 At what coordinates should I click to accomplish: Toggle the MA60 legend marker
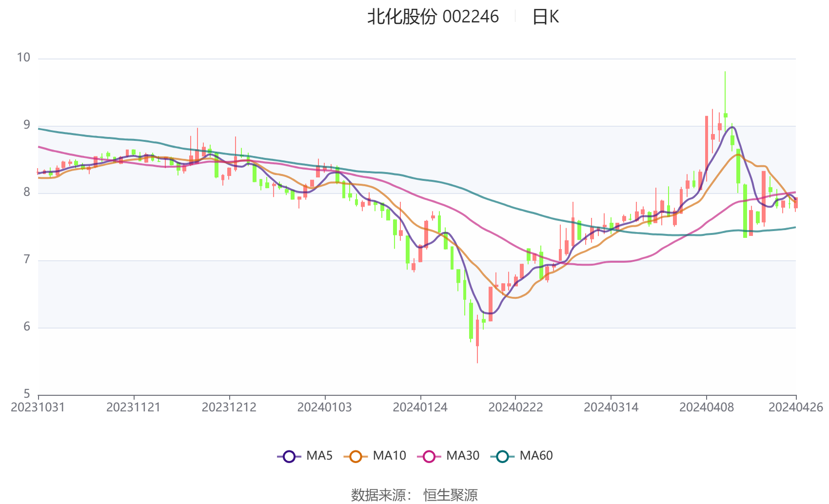tap(502, 456)
